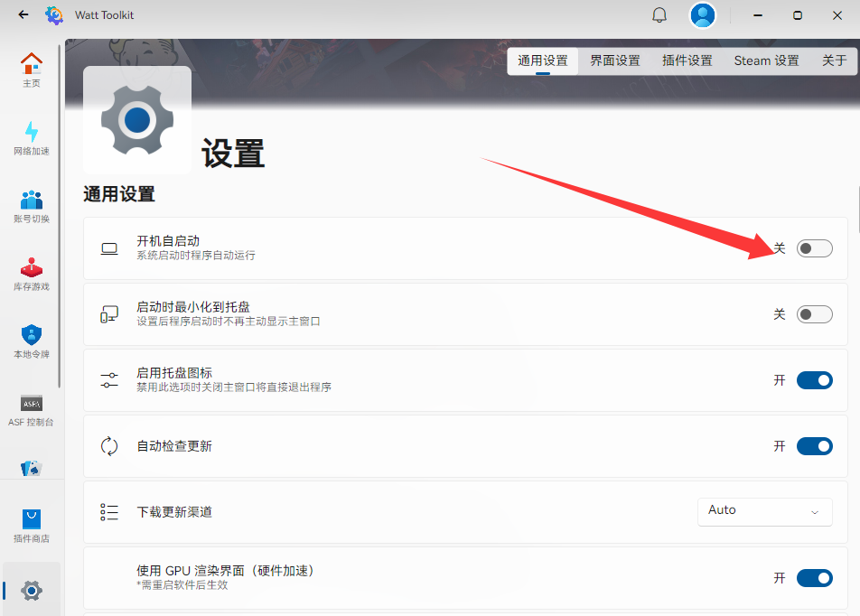Select the settings gear in sidebar
Screen dimensions: 860x616
(x=32, y=591)
